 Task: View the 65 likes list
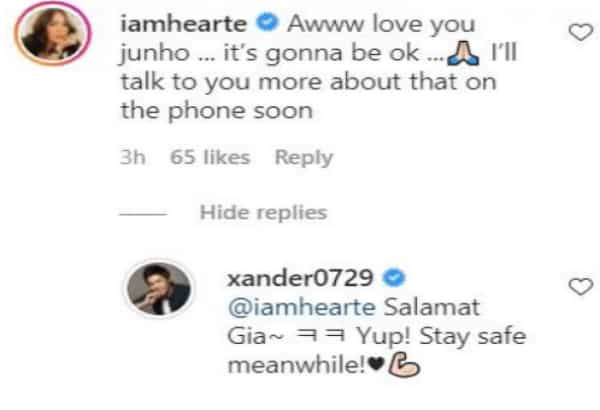click(x=210, y=157)
